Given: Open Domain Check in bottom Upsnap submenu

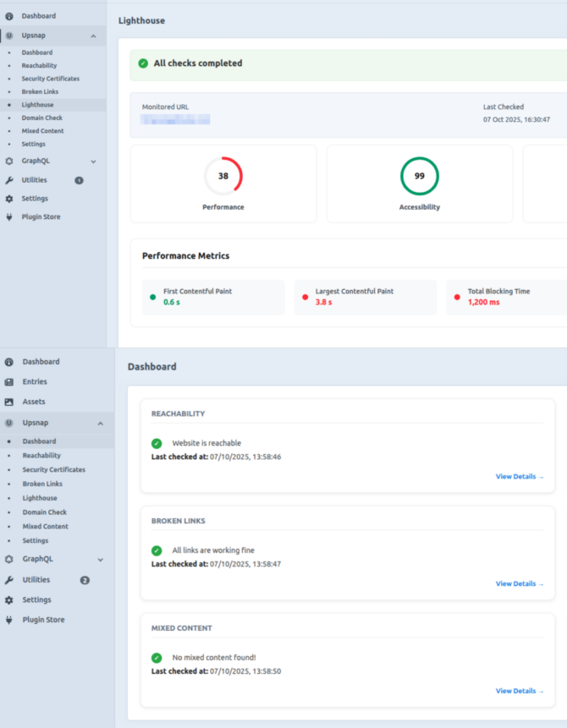Looking at the screenshot, I should (x=45, y=512).
